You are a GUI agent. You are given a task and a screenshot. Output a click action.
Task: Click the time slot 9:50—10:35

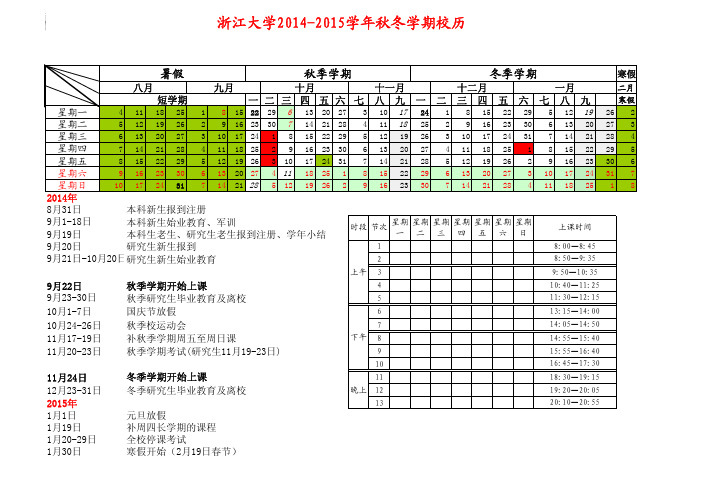pos(575,272)
